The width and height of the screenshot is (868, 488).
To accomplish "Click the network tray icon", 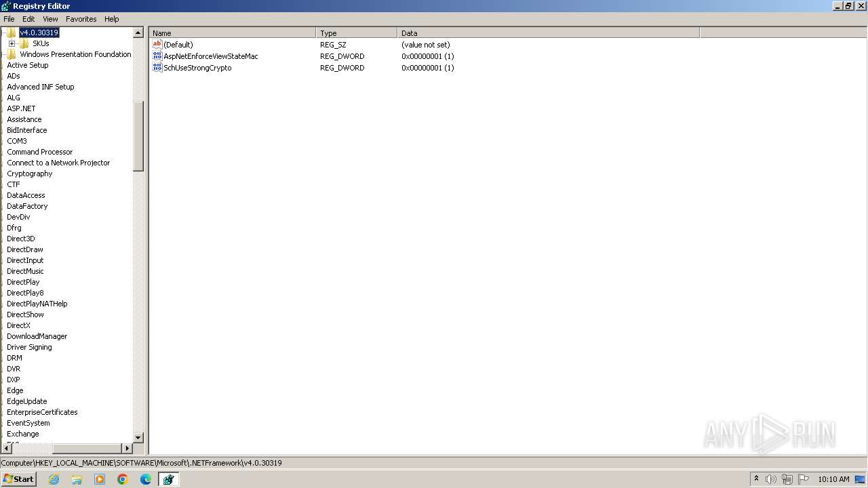I will pyautogui.click(x=787, y=479).
